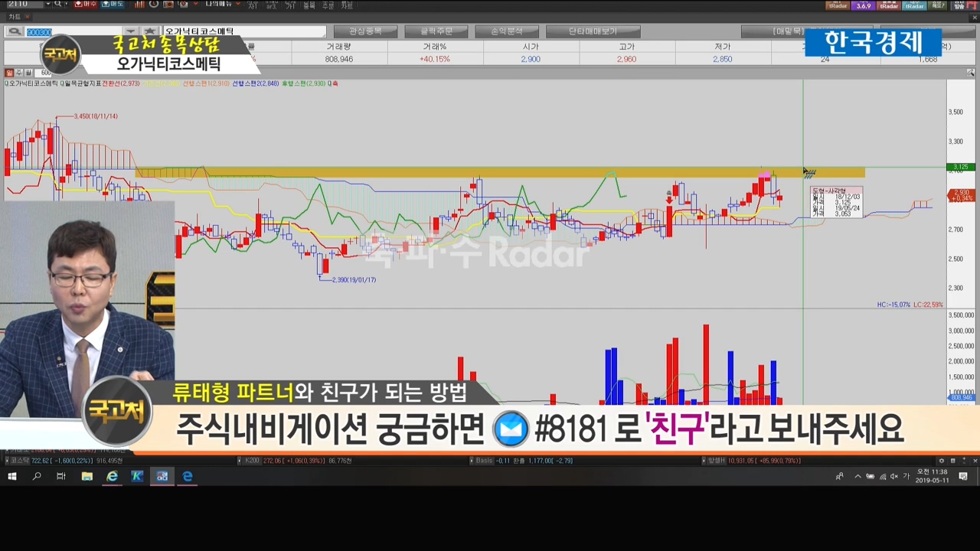Expand the stock code history dropdown arrow

pyautogui.click(x=130, y=32)
